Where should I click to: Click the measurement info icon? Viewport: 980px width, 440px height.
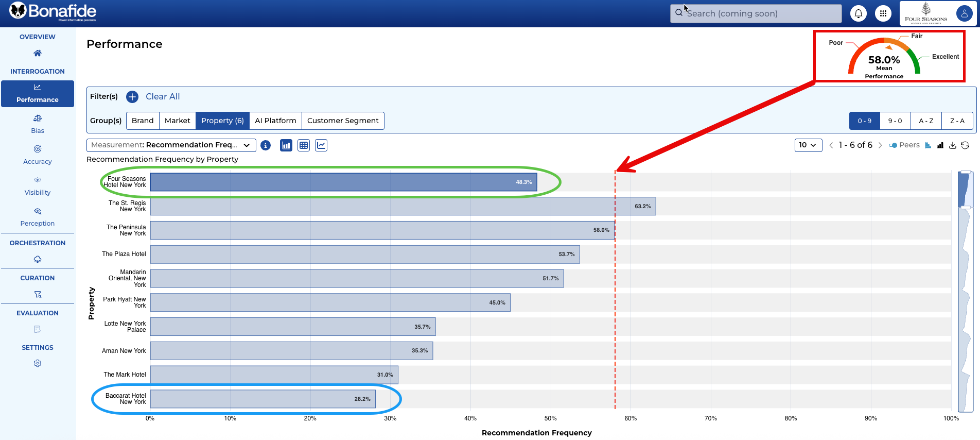266,145
